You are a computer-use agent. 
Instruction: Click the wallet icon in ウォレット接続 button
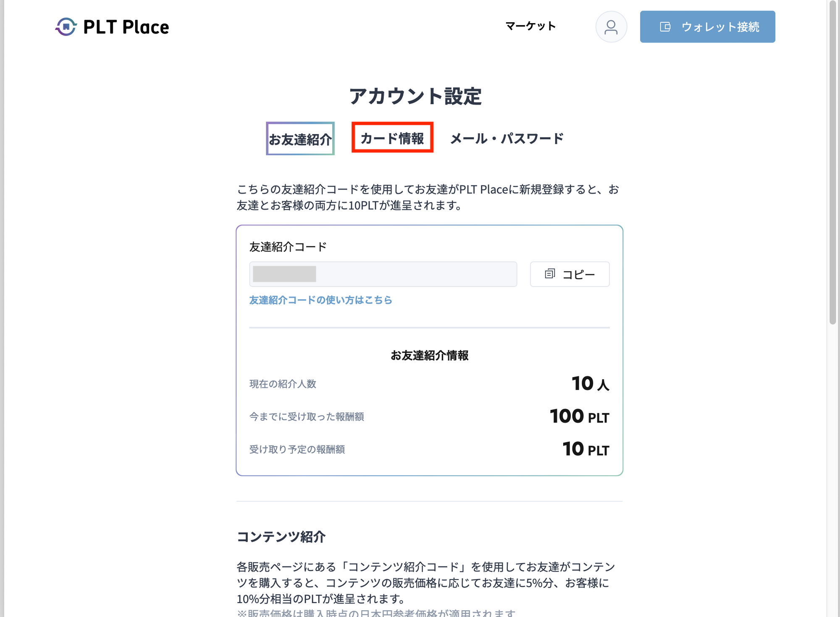[665, 27]
